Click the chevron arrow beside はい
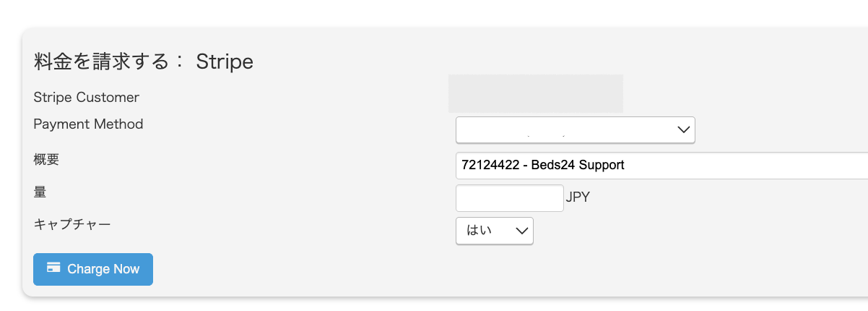Image resolution: width=868 pixels, height=311 pixels. [x=521, y=231]
